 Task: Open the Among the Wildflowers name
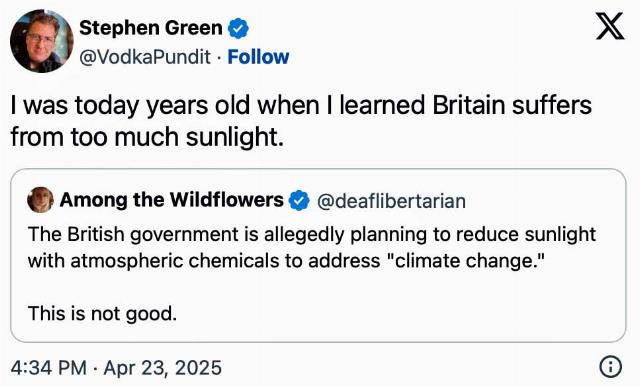click(x=171, y=200)
